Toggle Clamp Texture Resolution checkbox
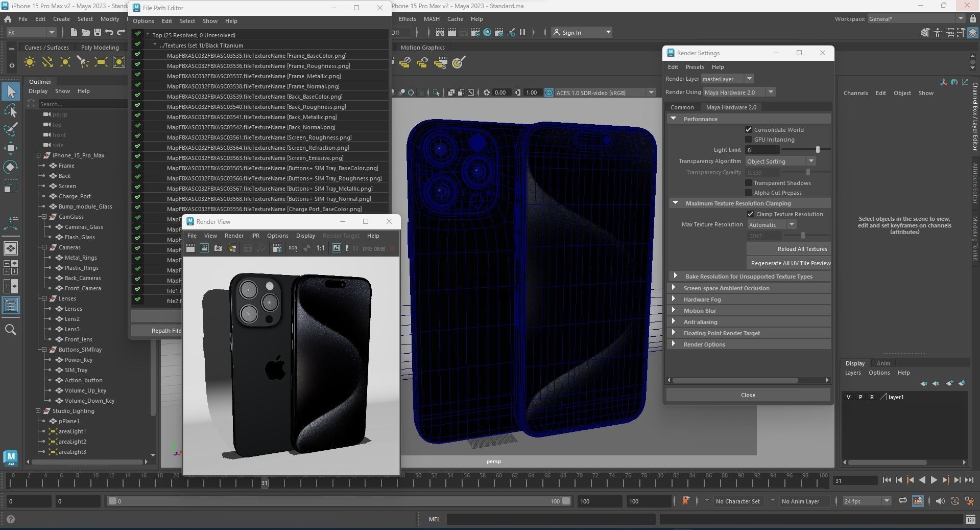The width and height of the screenshot is (980, 530). point(750,214)
